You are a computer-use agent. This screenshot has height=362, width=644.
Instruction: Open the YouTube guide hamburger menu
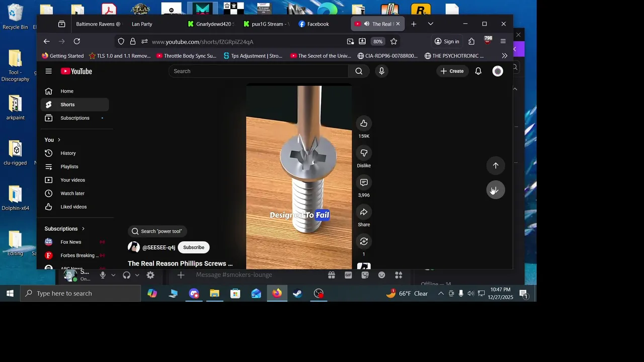(48, 71)
